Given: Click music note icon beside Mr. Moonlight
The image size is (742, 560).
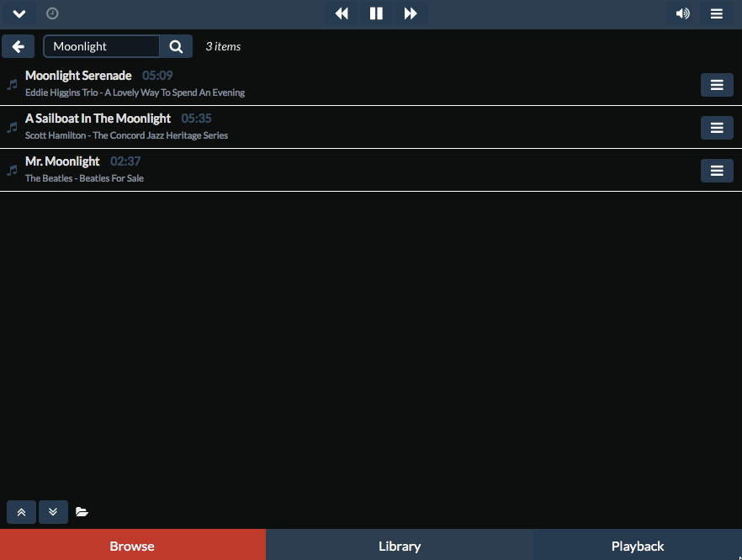Looking at the screenshot, I should coord(13,170).
